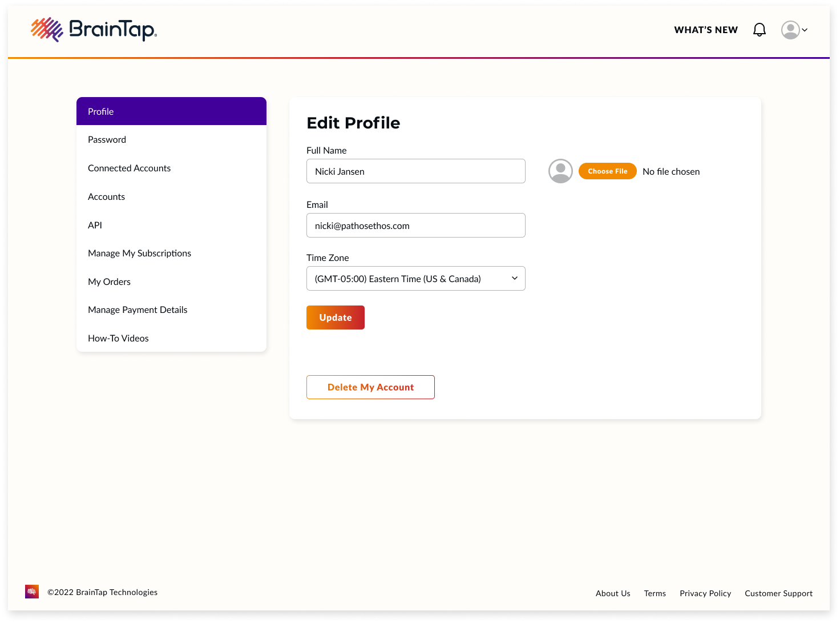Open the Password settings tab

pos(107,140)
